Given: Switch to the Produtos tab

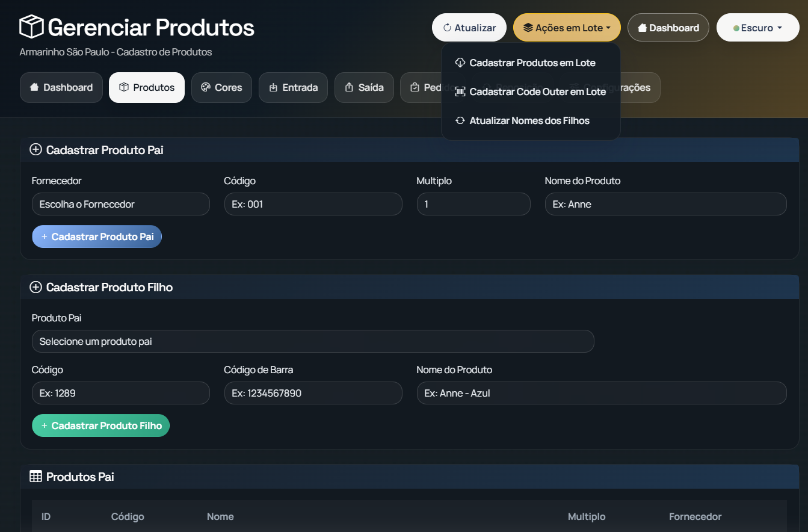Looking at the screenshot, I should [x=147, y=87].
